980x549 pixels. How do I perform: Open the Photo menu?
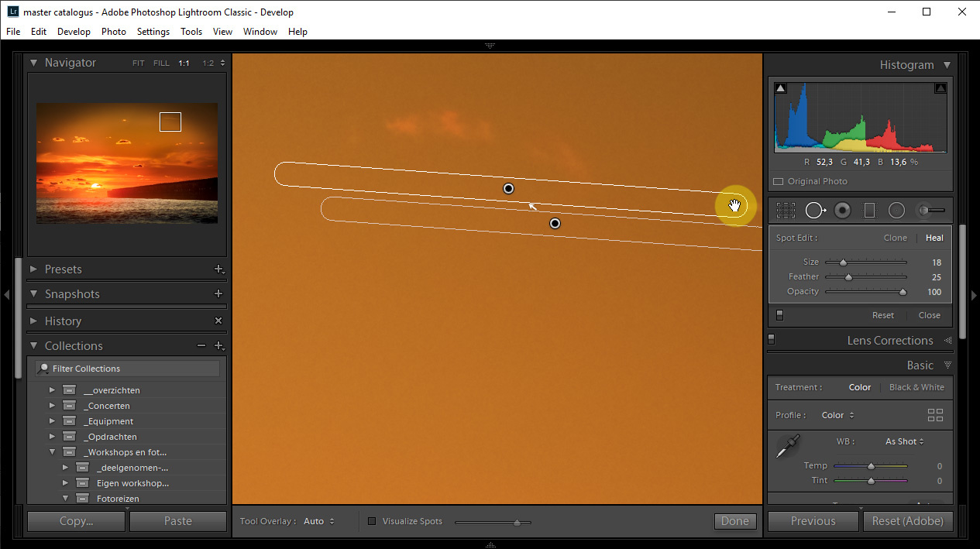(x=114, y=32)
